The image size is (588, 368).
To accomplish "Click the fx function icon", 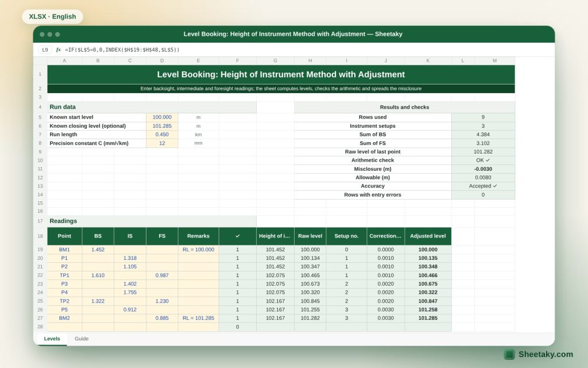I will 59,49.
